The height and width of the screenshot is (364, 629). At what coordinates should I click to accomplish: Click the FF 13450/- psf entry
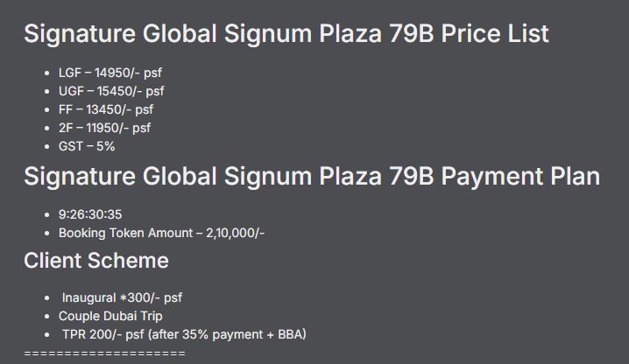106,110
